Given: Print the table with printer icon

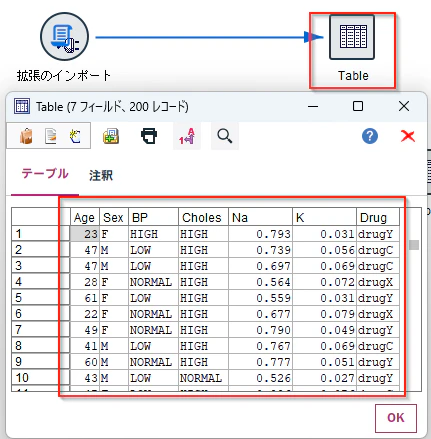Looking at the screenshot, I should tap(149, 136).
